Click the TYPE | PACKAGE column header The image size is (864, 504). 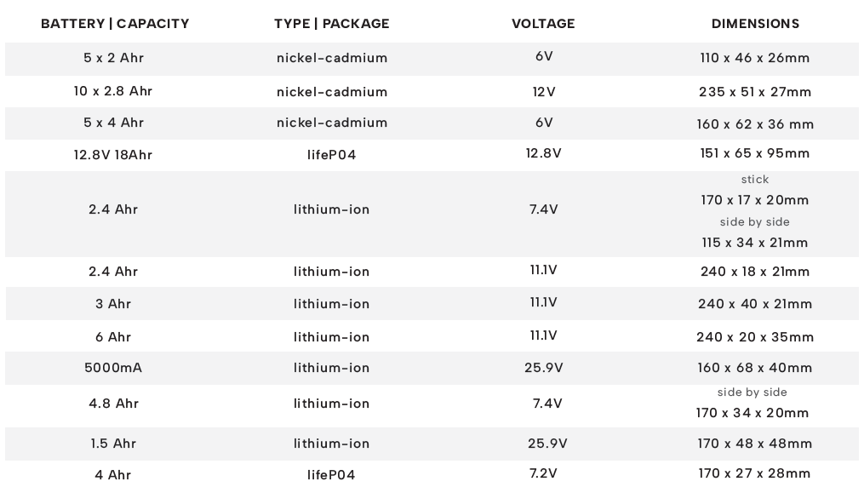(x=332, y=24)
